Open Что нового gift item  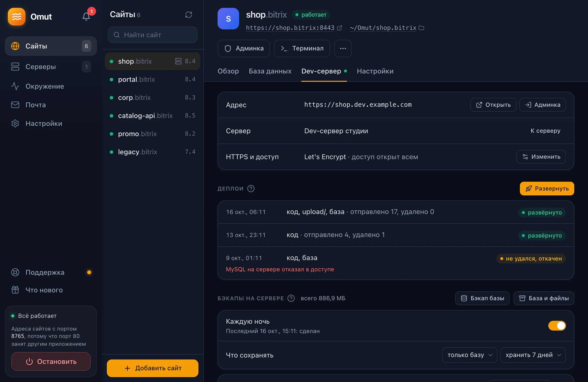51,290
